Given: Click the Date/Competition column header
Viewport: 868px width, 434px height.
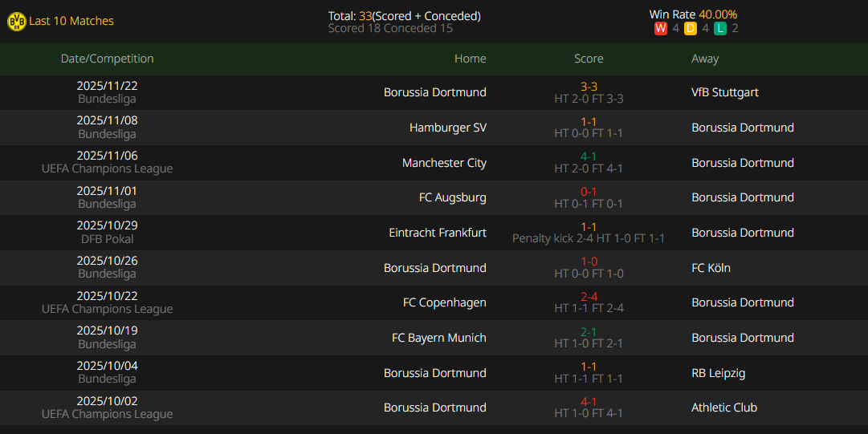Looking at the screenshot, I should (107, 59).
